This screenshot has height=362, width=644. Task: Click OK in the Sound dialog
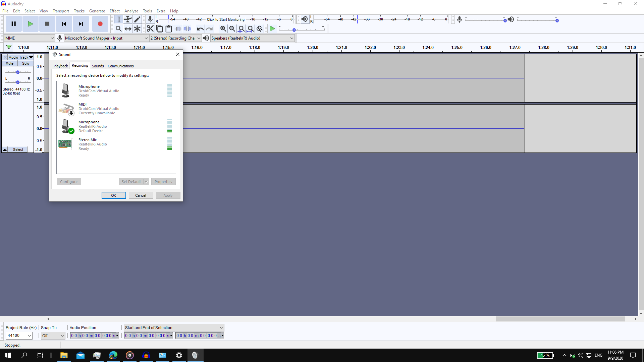pos(114,195)
